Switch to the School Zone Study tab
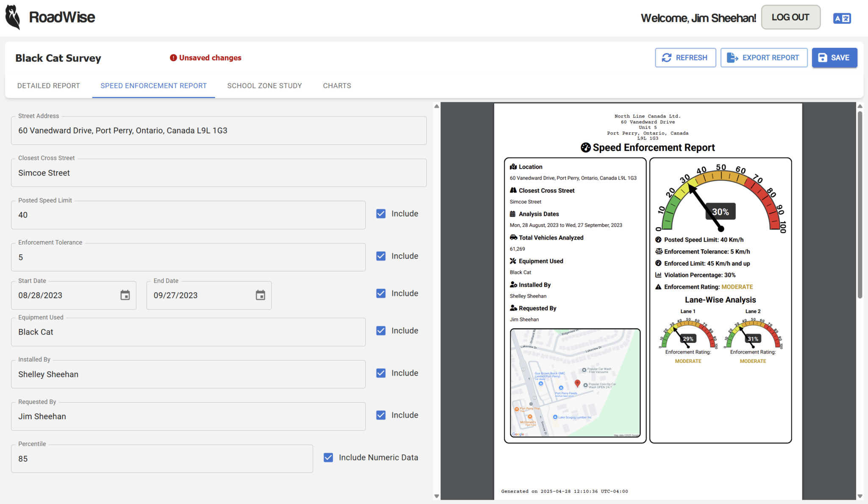The width and height of the screenshot is (868, 504). click(x=264, y=86)
